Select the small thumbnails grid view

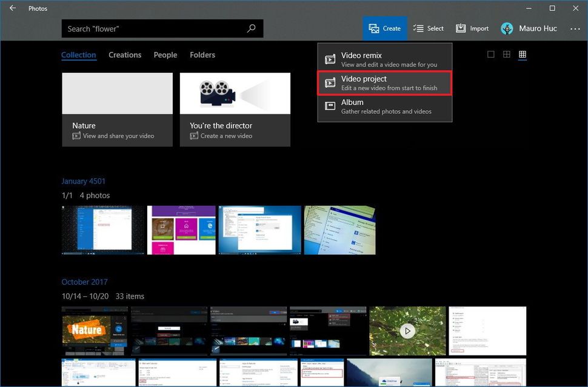pyautogui.click(x=523, y=54)
